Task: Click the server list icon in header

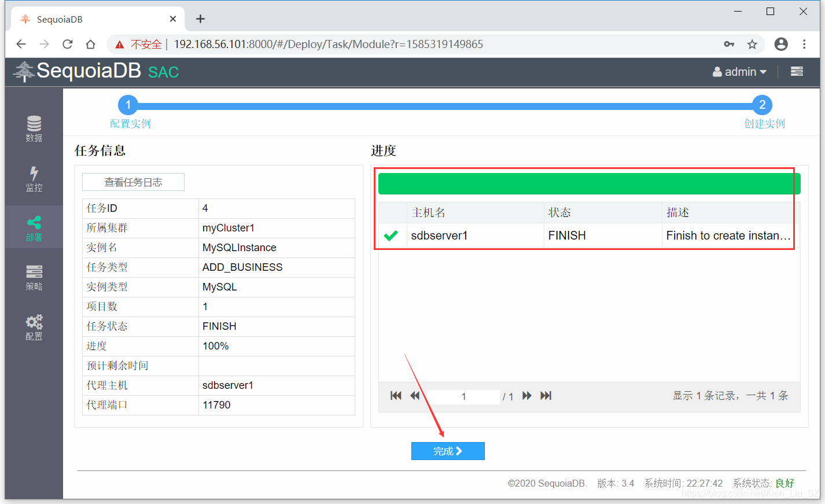Action: (797, 71)
